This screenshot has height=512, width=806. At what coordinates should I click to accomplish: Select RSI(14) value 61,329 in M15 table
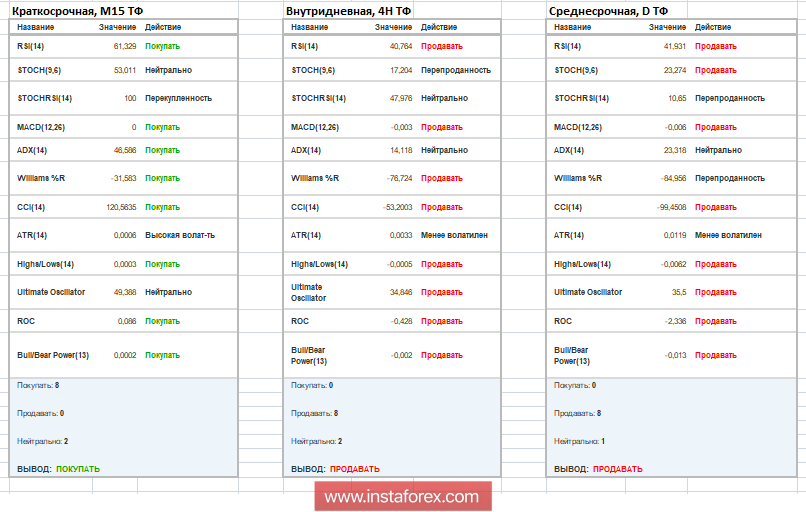[x=125, y=46]
